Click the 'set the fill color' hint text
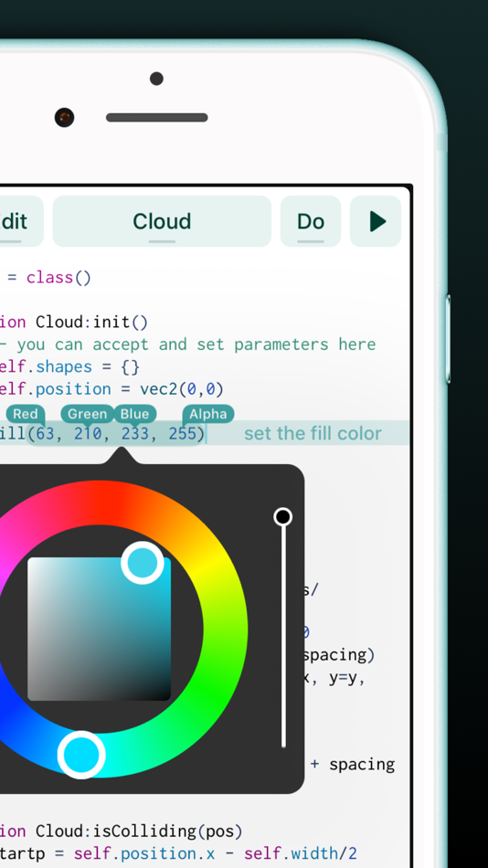Viewport: 488px width, 868px height. coord(313,433)
